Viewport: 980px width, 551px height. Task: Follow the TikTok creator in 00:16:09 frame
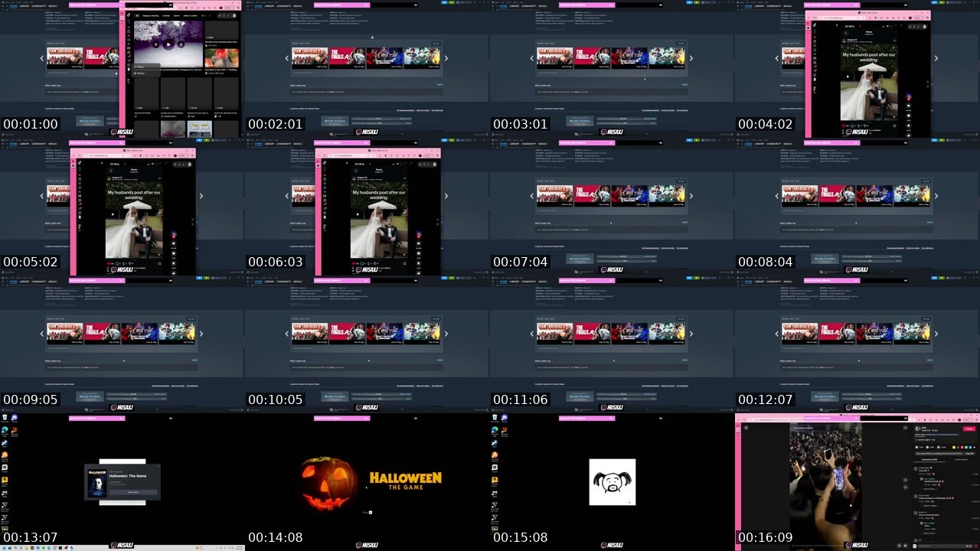click(x=969, y=429)
